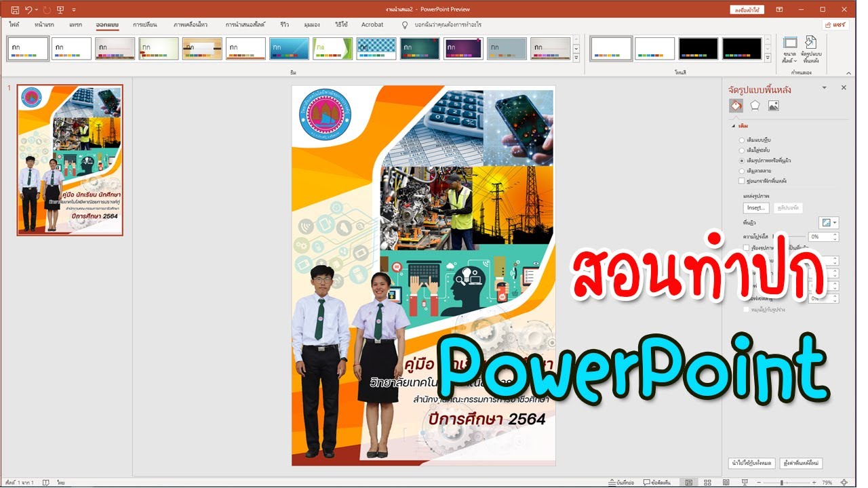The width and height of the screenshot is (868, 488).
Task: Click the 79% zoom level text
Action: [827, 483]
